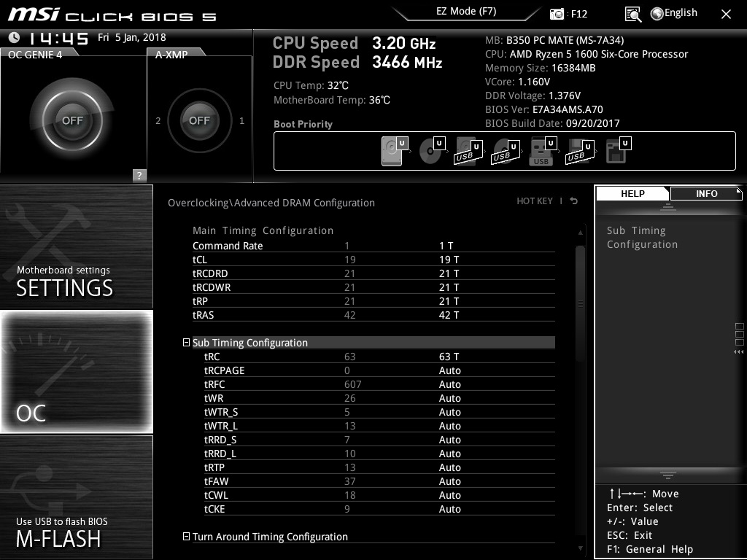The image size is (747, 560).
Task: Open the SETTINGS motherboard section
Action: (x=76, y=246)
